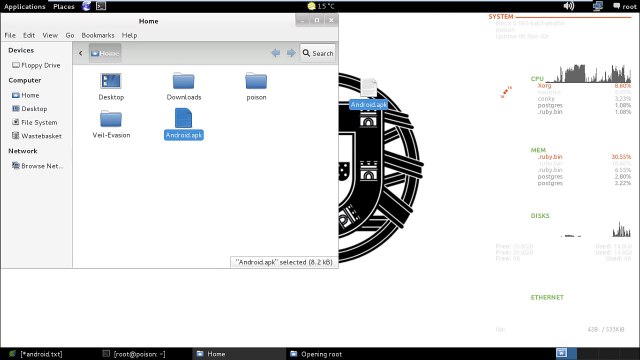Open the Edit menu
640x360 pixels.
click(x=29, y=35)
